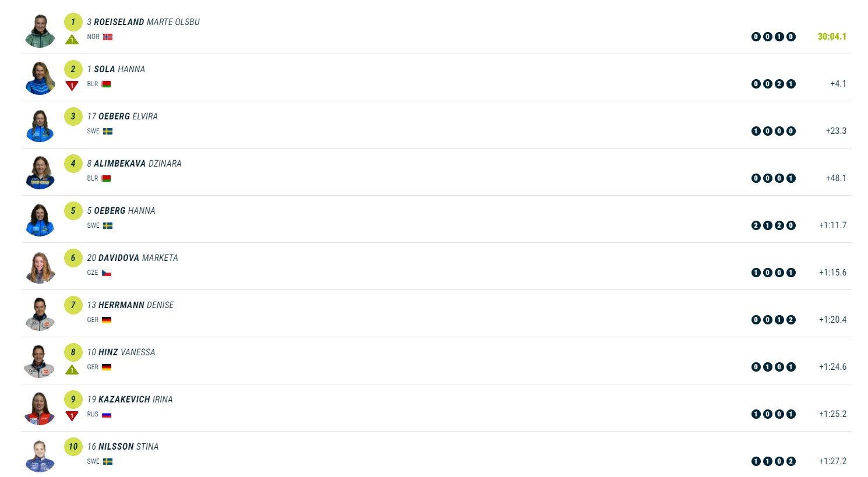The image size is (868, 477).
Task: Click rank 3 badge for Oeberg Elvira
Action: coord(73,116)
